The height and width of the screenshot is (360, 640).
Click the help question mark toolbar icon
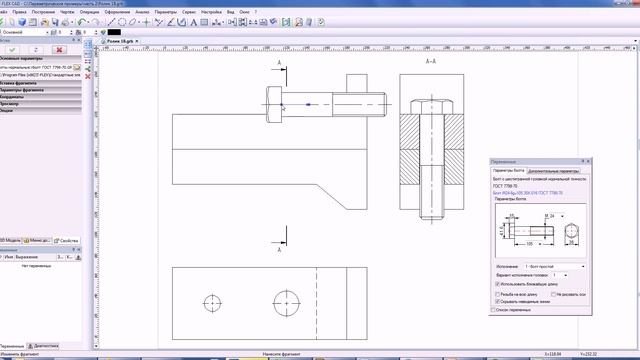321,22
